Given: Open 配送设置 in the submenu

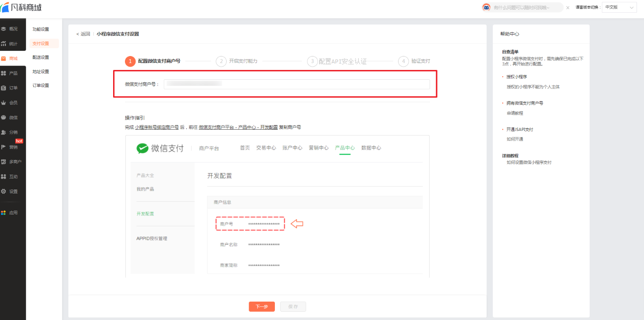Looking at the screenshot, I should click(41, 57).
